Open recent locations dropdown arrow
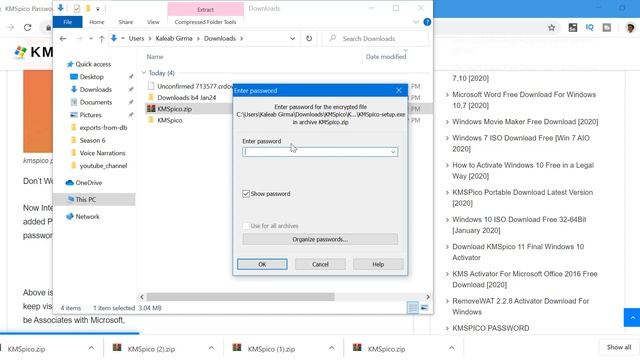Image resolution: width=640 pixels, height=360 pixels. [91, 38]
